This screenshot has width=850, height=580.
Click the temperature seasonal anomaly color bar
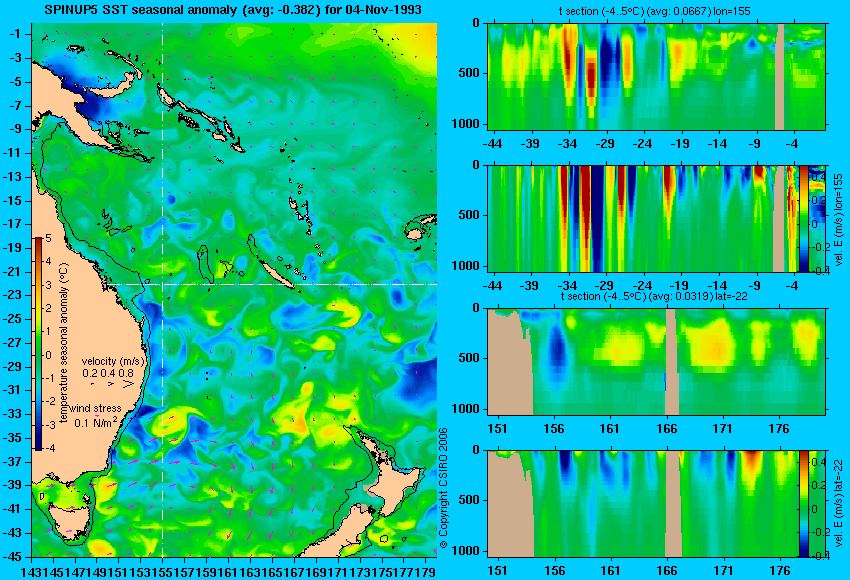pyautogui.click(x=39, y=344)
